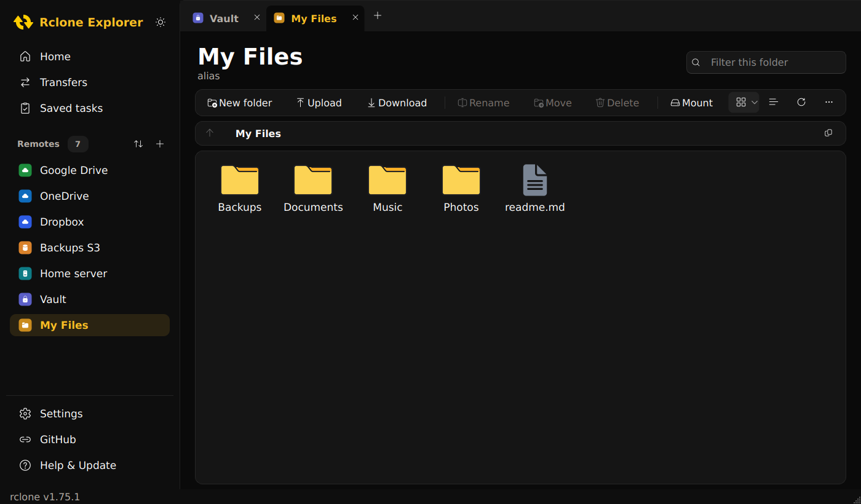The image size is (861, 504).
Task: Go up one folder level arrow
Action: point(210,133)
